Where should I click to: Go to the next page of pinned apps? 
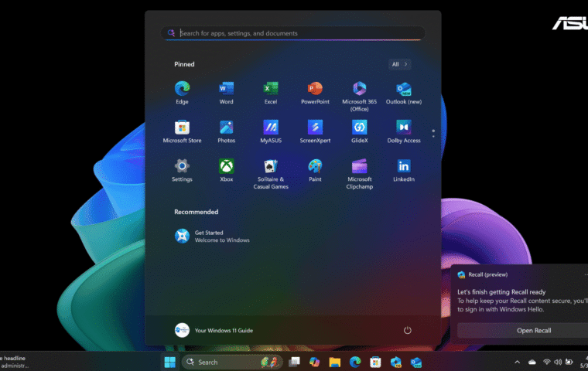433,136
